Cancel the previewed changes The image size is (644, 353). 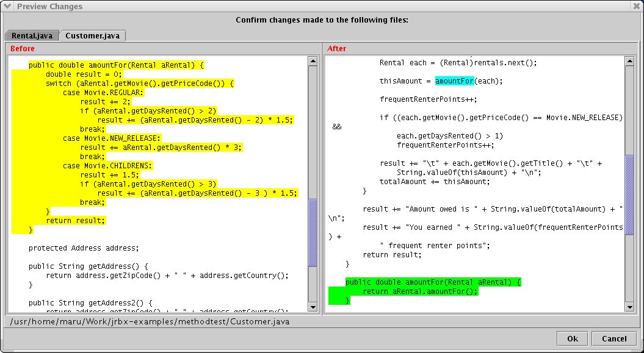coord(614,338)
